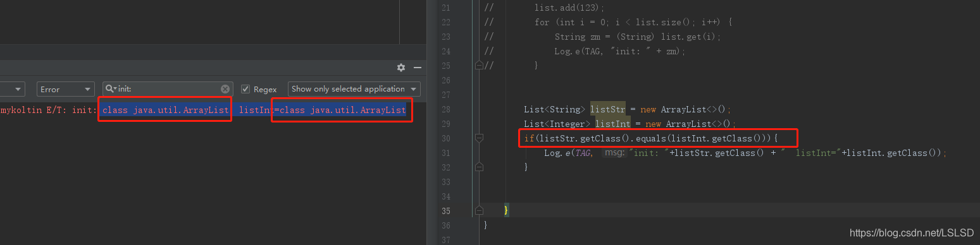
Task: Click the highlighted closing brace on line 35
Action: click(x=506, y=210)
